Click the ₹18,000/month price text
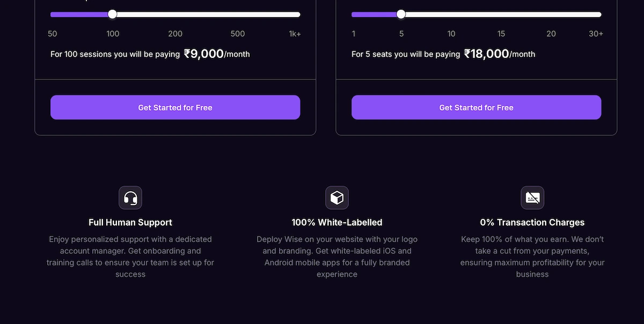 (499, 54)
